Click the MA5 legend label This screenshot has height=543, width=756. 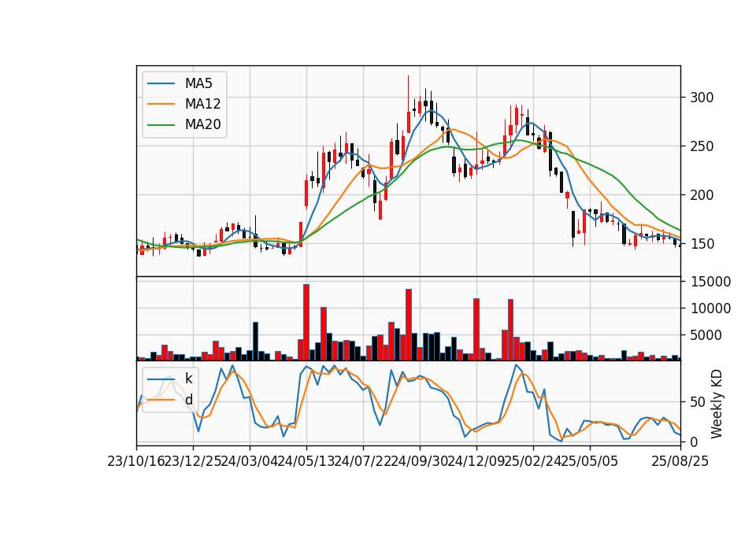tap(198, 83)
